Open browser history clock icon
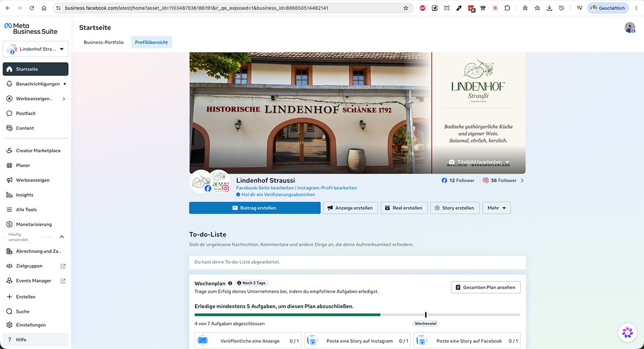The height and width of the screenshot is (349, 644). coord(561,8)
